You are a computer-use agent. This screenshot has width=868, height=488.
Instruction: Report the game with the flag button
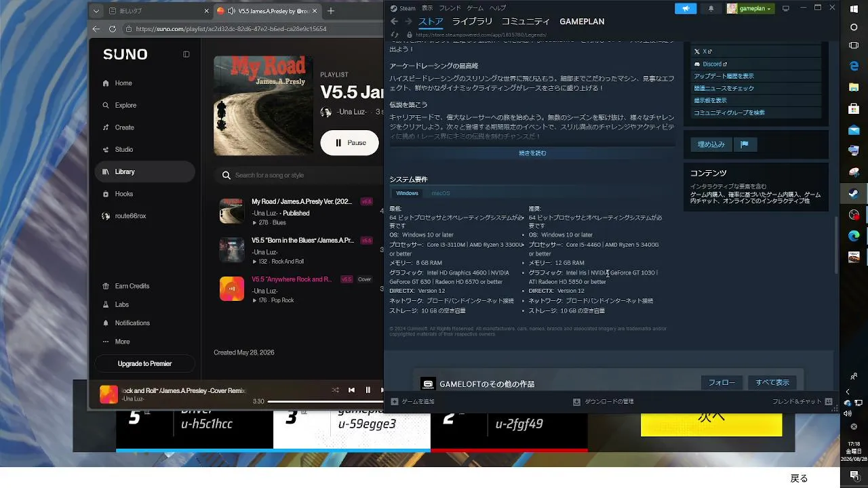(744, 144)
